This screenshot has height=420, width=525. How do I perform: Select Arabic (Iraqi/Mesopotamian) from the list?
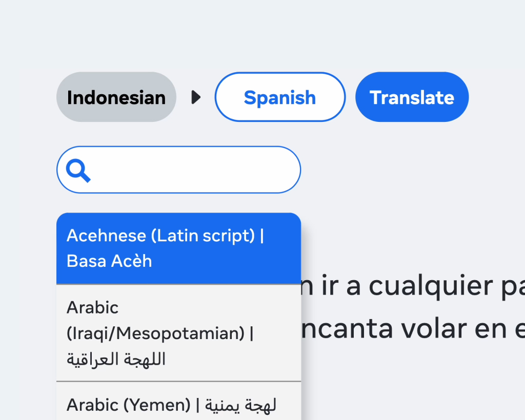(178, 333)
